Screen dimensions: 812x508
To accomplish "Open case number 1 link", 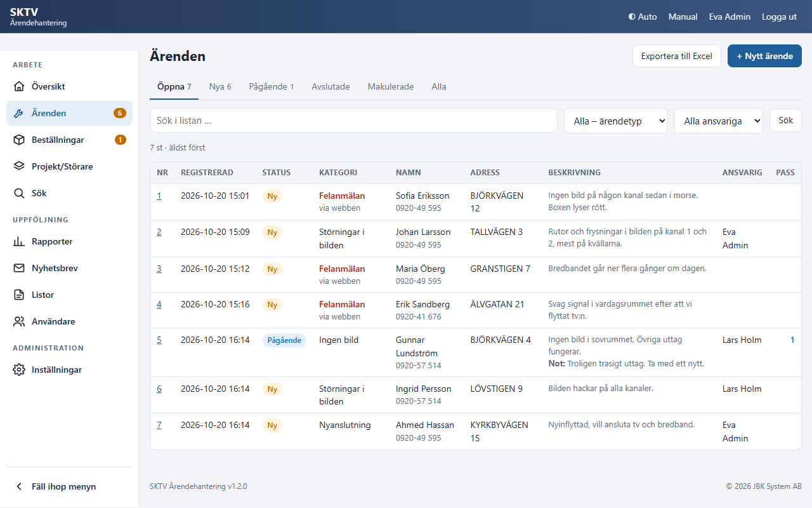I will click(x=159, y=196).
